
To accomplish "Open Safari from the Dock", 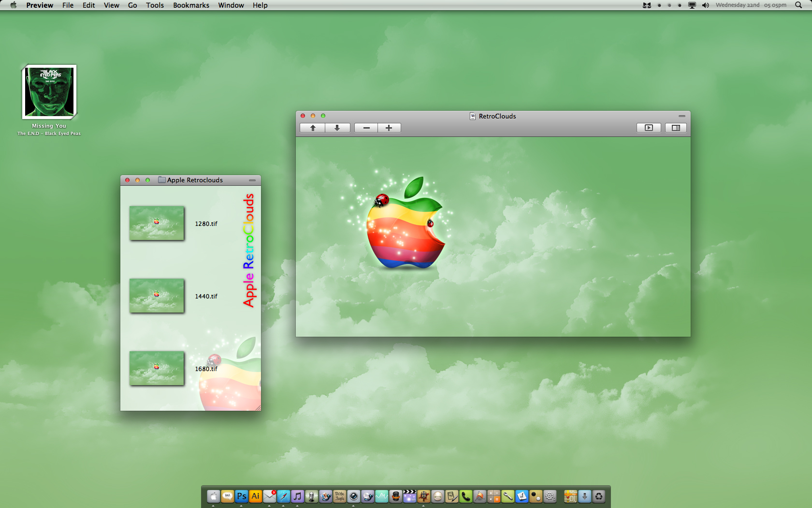I will pos(284,496).
